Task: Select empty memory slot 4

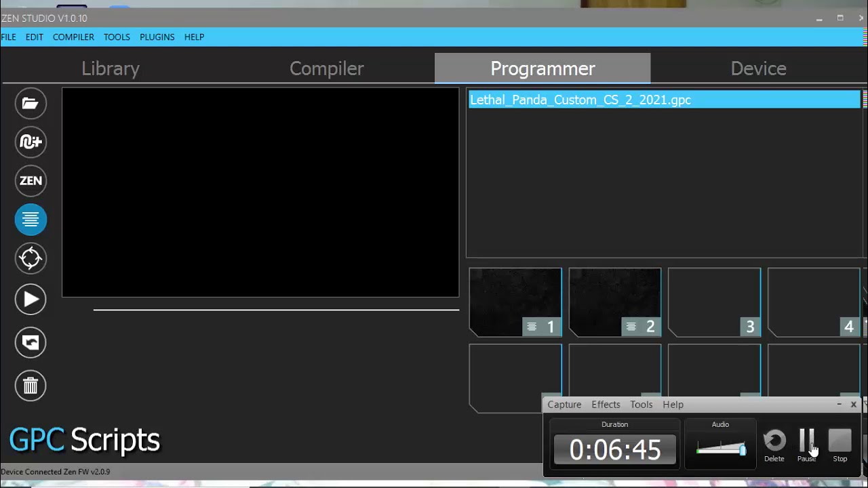Action: point(814,302)
